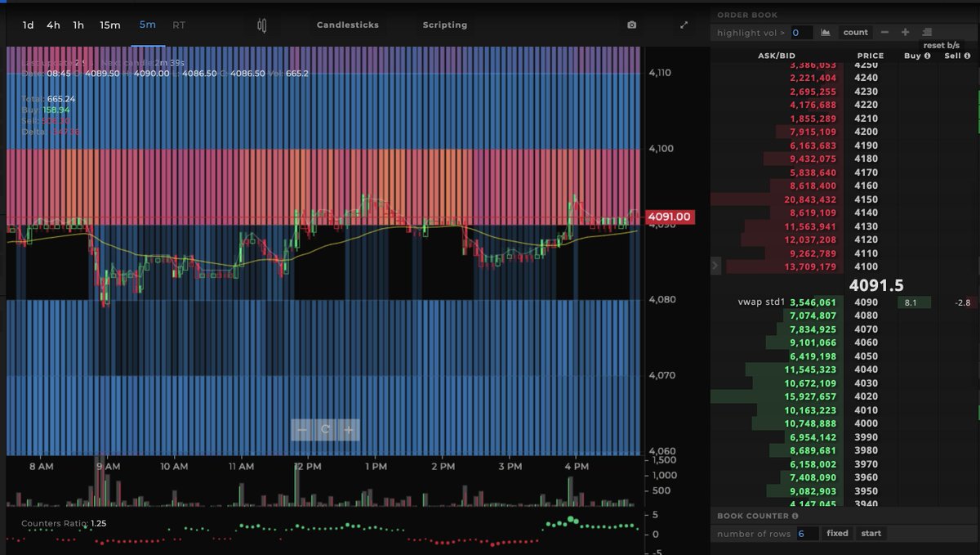Switch to the 5m timeframe tab

coord(147,25)
